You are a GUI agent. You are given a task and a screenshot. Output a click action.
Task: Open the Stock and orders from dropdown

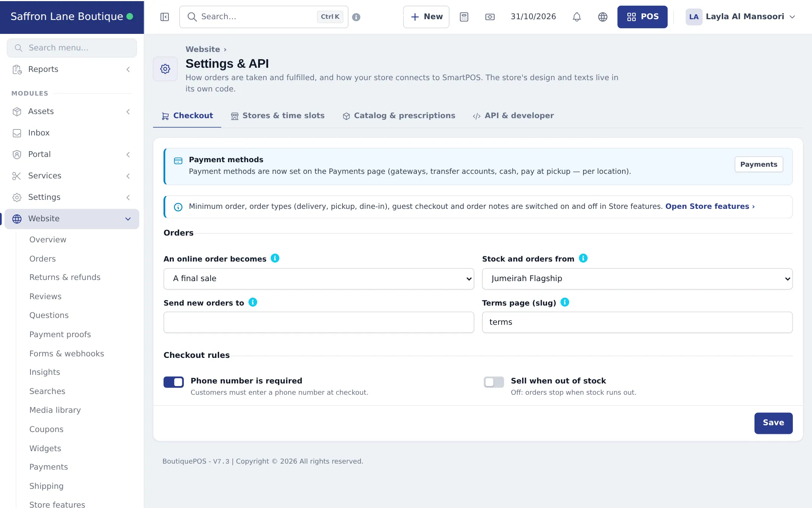[637, 279]
